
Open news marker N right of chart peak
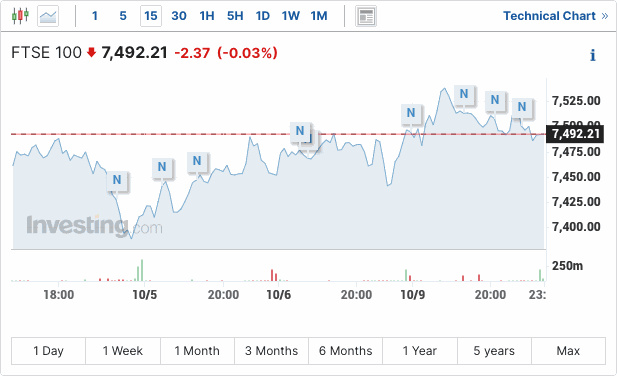464,94
